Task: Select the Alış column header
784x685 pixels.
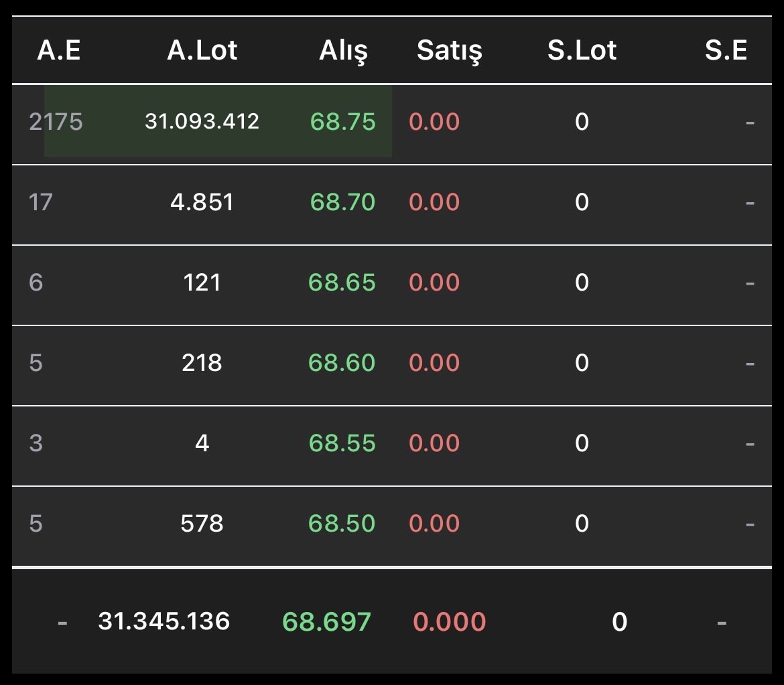Action: (x=343, y=51)
